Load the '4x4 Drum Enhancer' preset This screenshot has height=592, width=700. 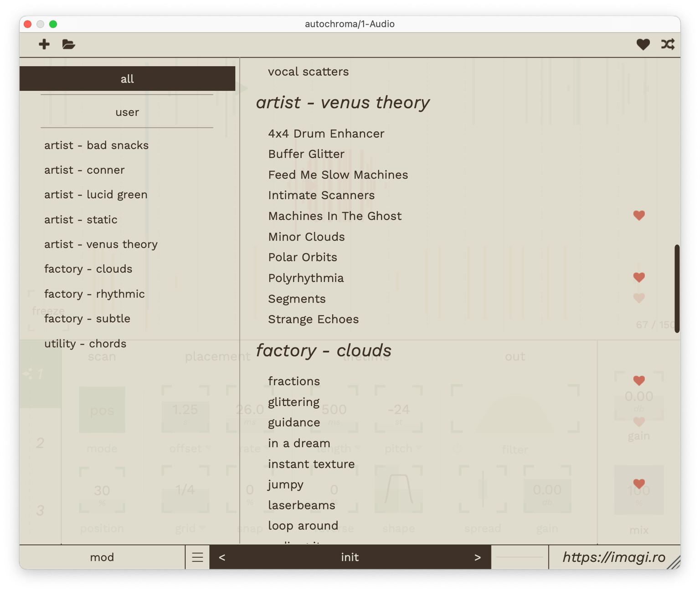click(x=326, y=134)
